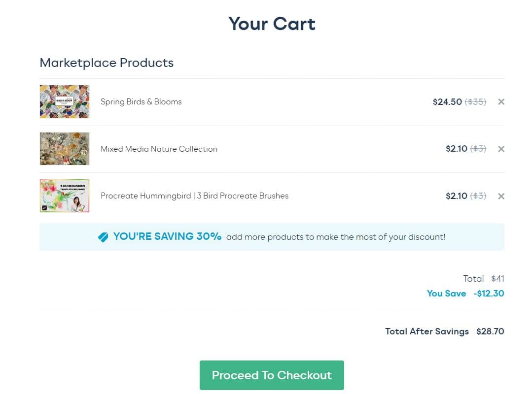Click the $24.50 discounted price
532x394 pixels.
[447, 101]
